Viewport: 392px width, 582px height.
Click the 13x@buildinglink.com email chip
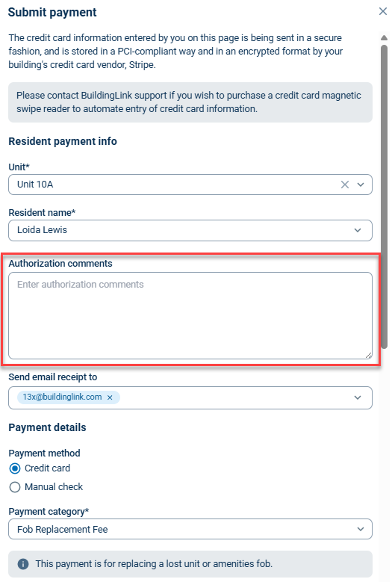point(62,397)
